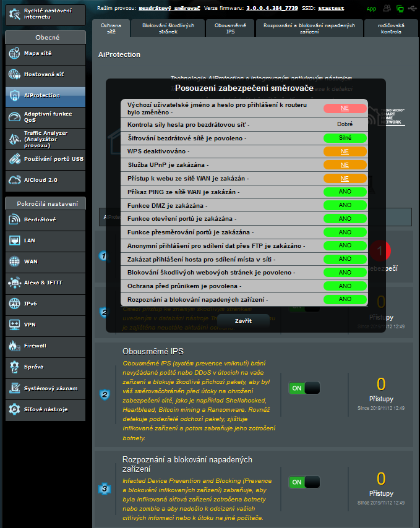Open the Firewall settings

click(43, 346)
